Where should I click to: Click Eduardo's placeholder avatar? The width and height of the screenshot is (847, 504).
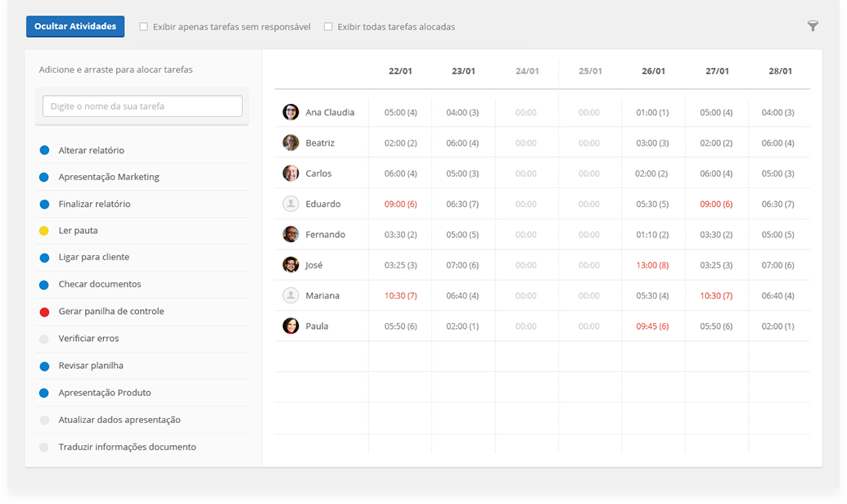[x=291, y=204]
